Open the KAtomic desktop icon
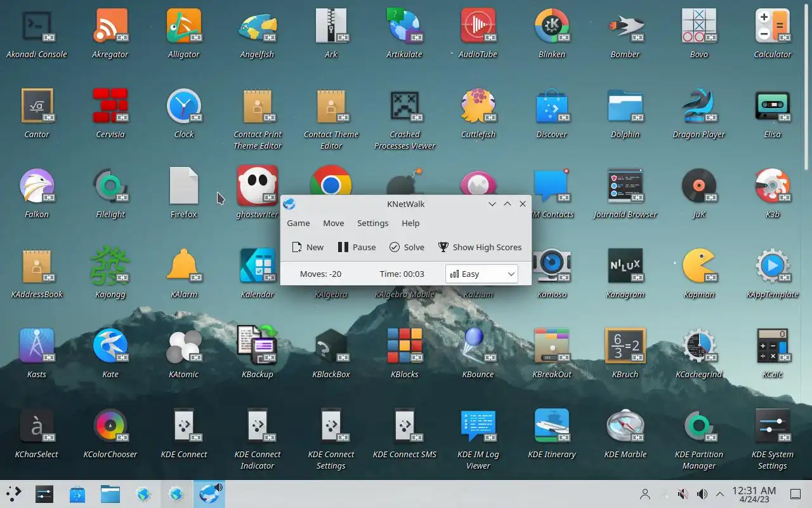 (x=184, y=353)
